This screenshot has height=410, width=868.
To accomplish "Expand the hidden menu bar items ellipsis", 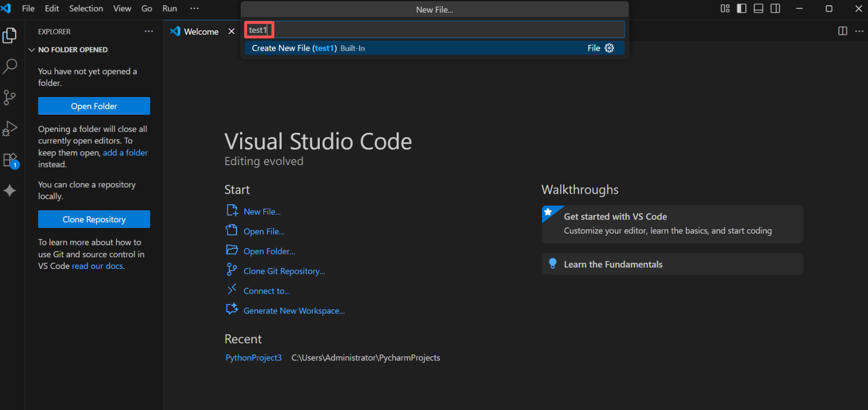I will [194, 9].
